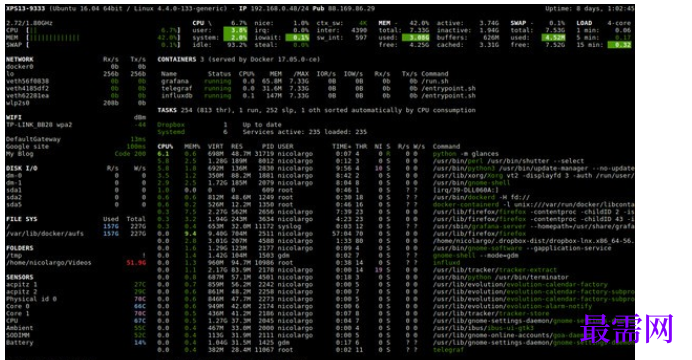Select the SODIMM sensor row
692x360 pixels.
(x=75, y=335)
